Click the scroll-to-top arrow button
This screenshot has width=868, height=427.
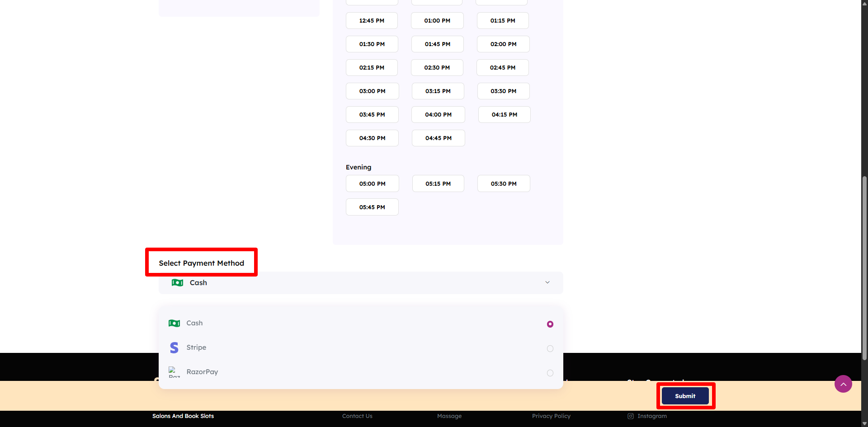[x=843, y=384]
